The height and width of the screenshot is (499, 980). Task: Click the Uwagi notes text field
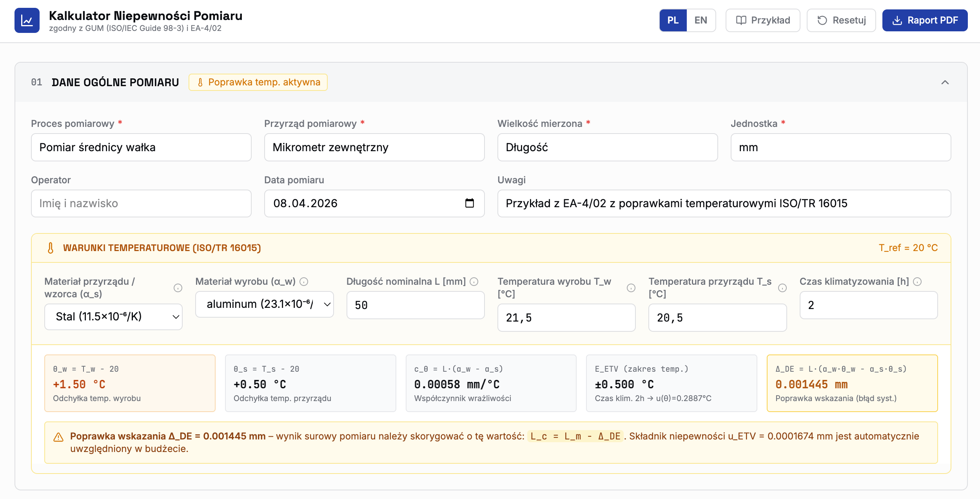click(724, 204)
